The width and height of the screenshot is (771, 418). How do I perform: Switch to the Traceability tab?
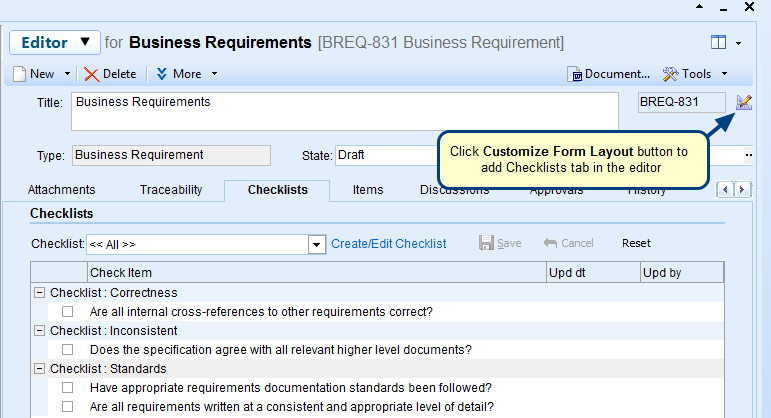(x=171, y=190)
